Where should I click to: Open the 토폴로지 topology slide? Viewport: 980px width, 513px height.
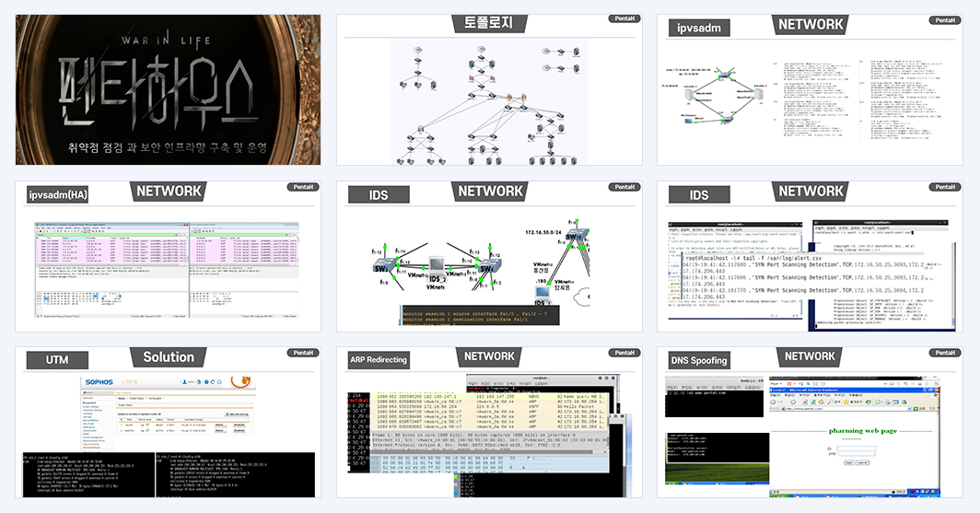point(489,90)
